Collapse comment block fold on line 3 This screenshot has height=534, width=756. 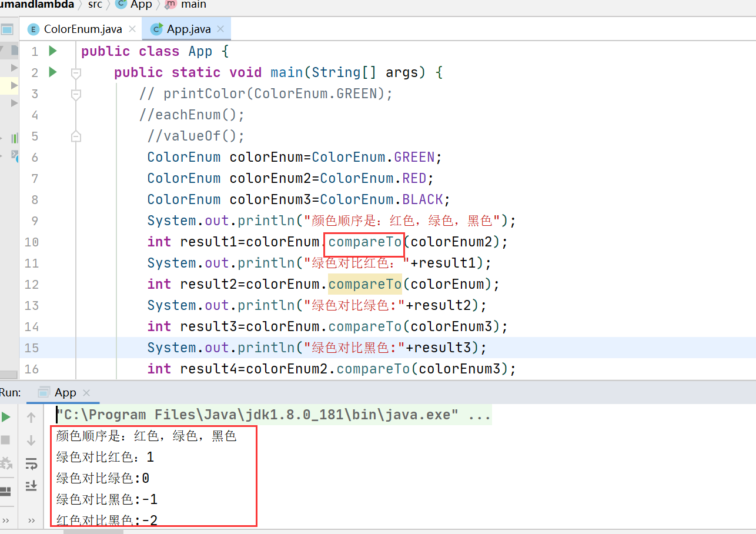coord(75,94)
